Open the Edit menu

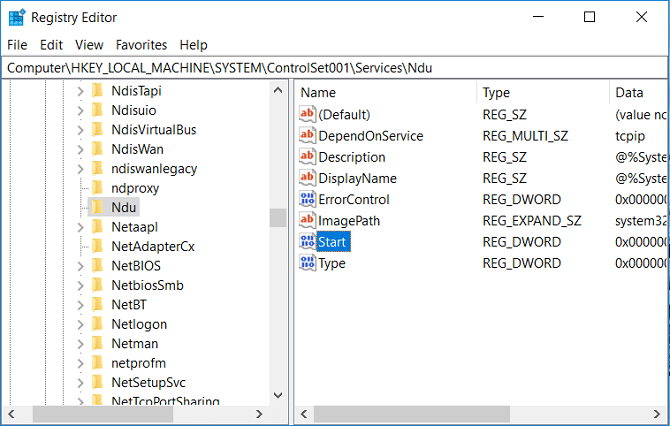point(51,45)
